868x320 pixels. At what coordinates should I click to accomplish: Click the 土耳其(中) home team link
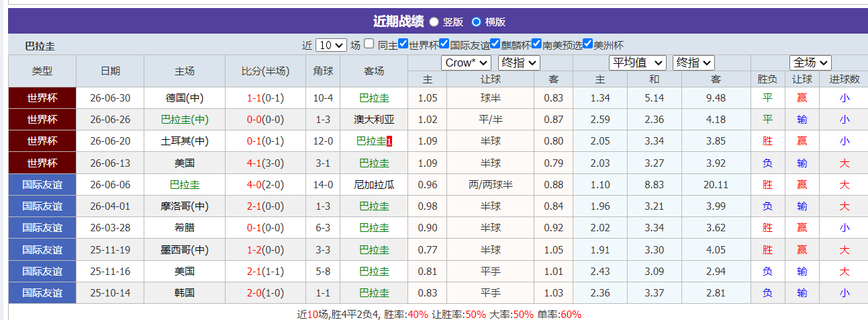click(x=185, y=141)
